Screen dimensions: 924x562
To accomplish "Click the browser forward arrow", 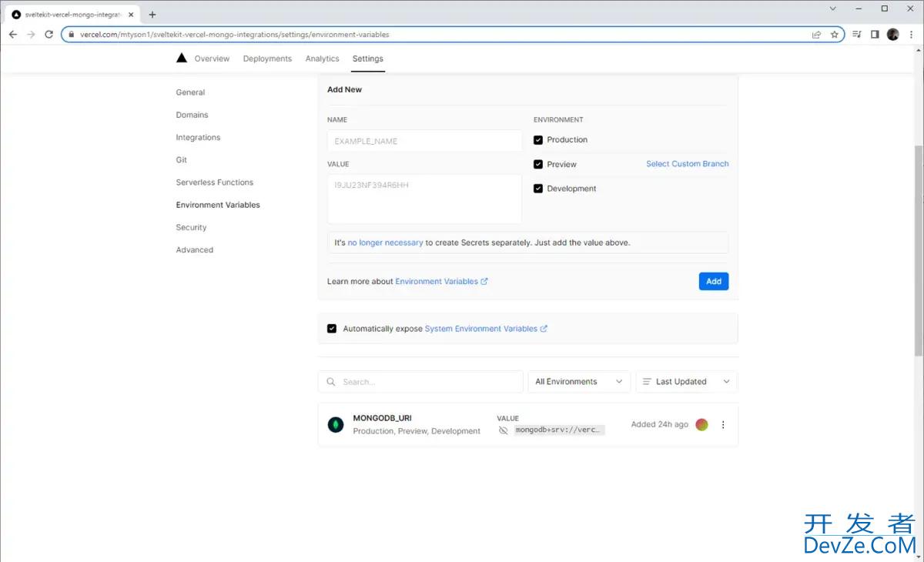I will (31, 35).
